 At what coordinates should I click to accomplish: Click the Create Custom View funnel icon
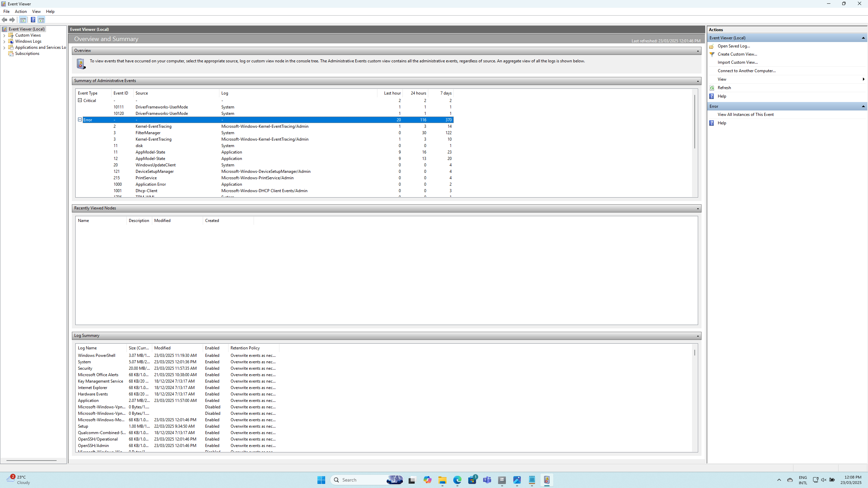(712, 54)
